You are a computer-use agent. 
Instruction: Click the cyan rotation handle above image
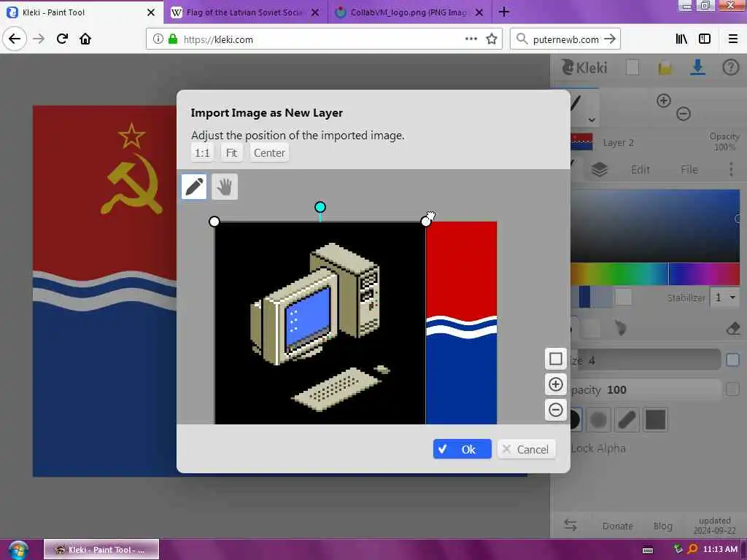320,206
